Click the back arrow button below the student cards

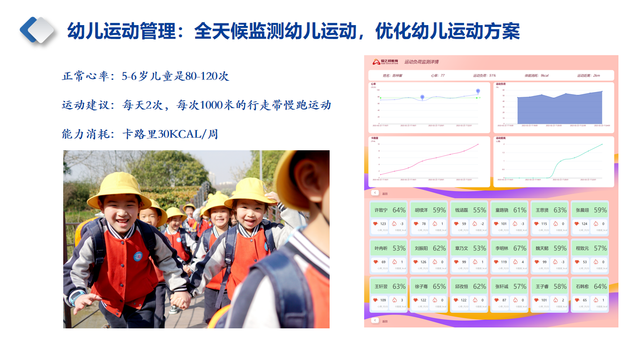tap(375, 320)
